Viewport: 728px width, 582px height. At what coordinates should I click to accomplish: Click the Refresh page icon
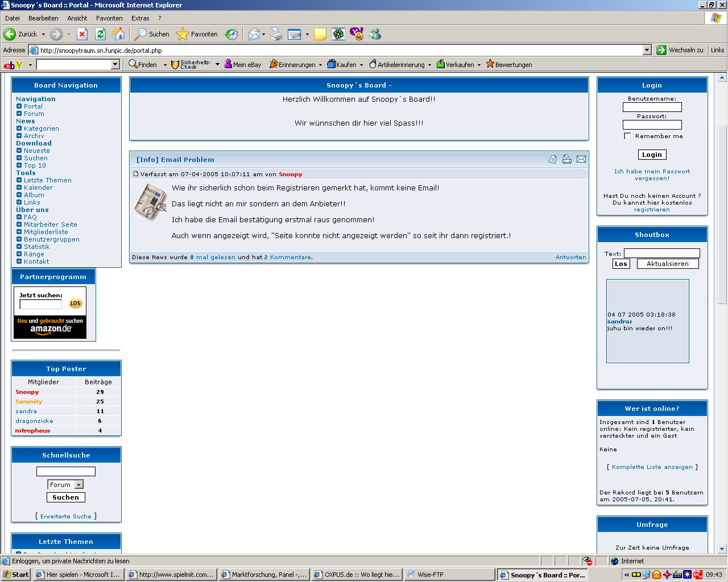tap(100, 34)
